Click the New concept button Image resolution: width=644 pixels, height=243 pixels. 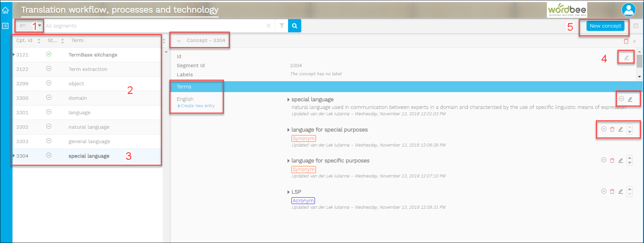(x=605, y=26)
